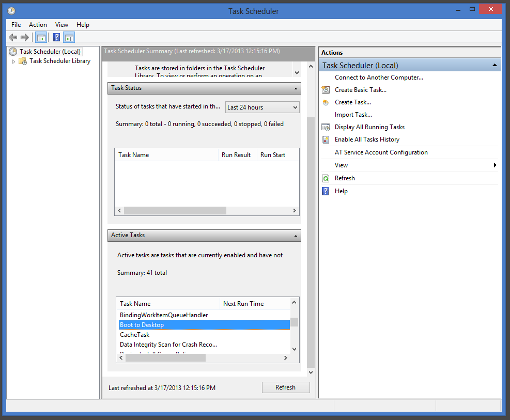Click the Task Status list scroll-left arrow
The height and width of the screenshot is (420, 510).
click(x=119, y=211)
